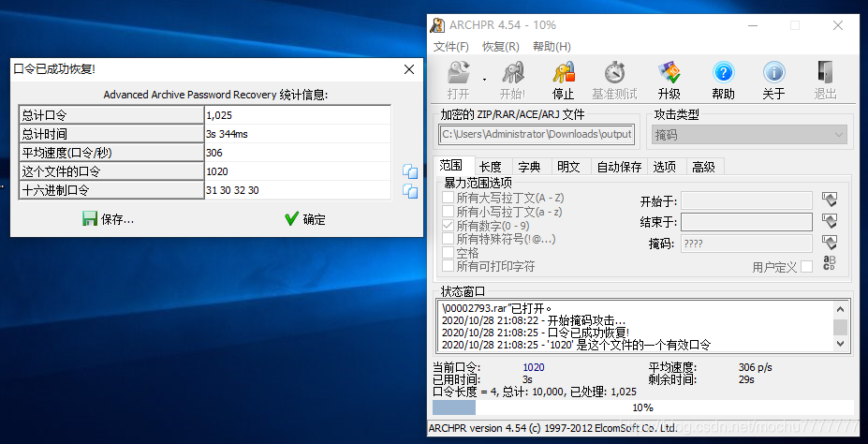Screen dimensions: 868x444
Task: Copy the 十六进制口令 value icon
Action: [410, 190]
